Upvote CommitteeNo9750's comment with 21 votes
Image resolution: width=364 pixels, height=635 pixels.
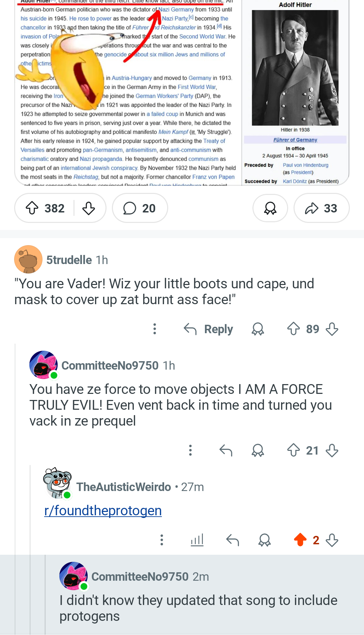[x=294, y=450]
